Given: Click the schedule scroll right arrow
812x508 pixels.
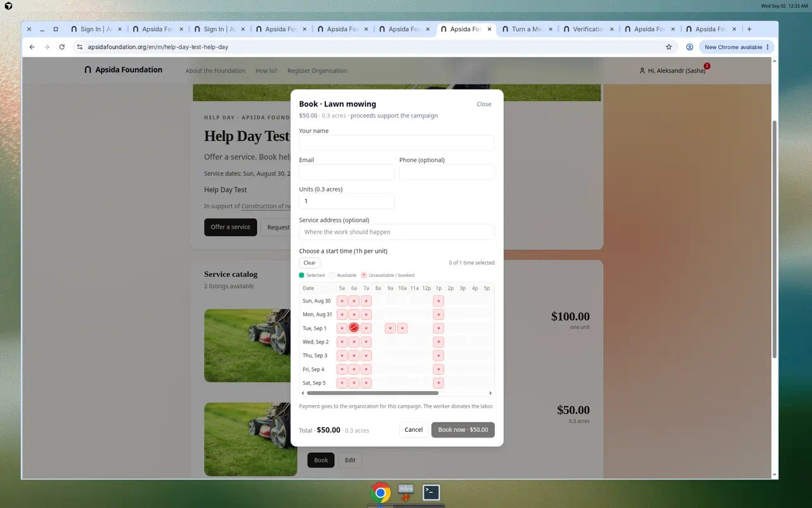Looking at the screenshot, I should 490,393.
